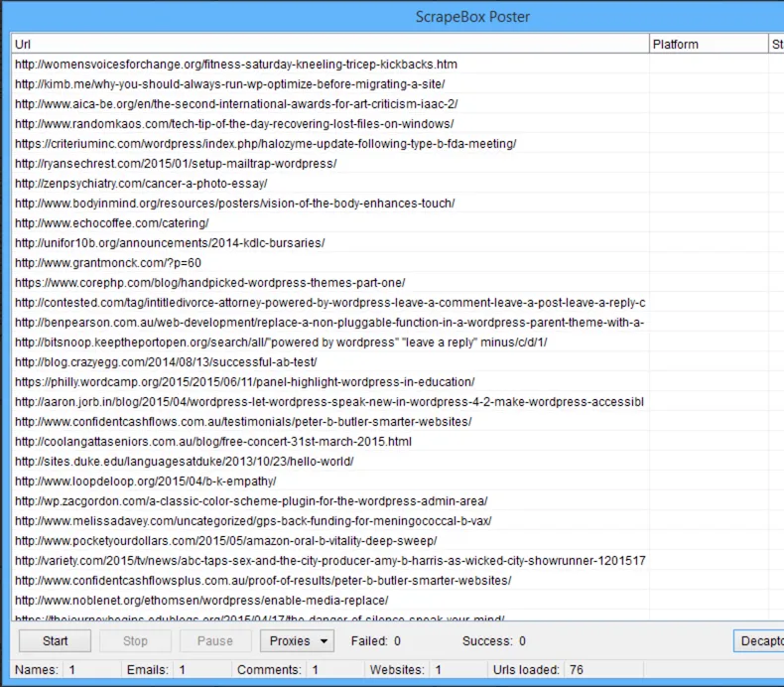Click the disabled Stop button
Viewport: 784px width, 687px height.
pos(135,640)
